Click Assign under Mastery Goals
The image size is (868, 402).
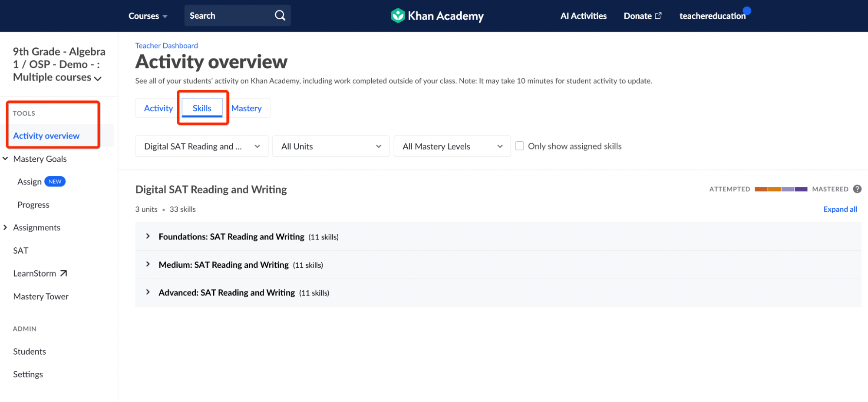point(30,182)
